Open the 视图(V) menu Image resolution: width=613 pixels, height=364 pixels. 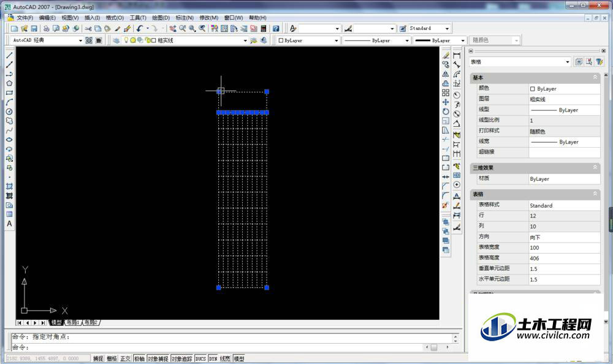click(x=70, y=18)
